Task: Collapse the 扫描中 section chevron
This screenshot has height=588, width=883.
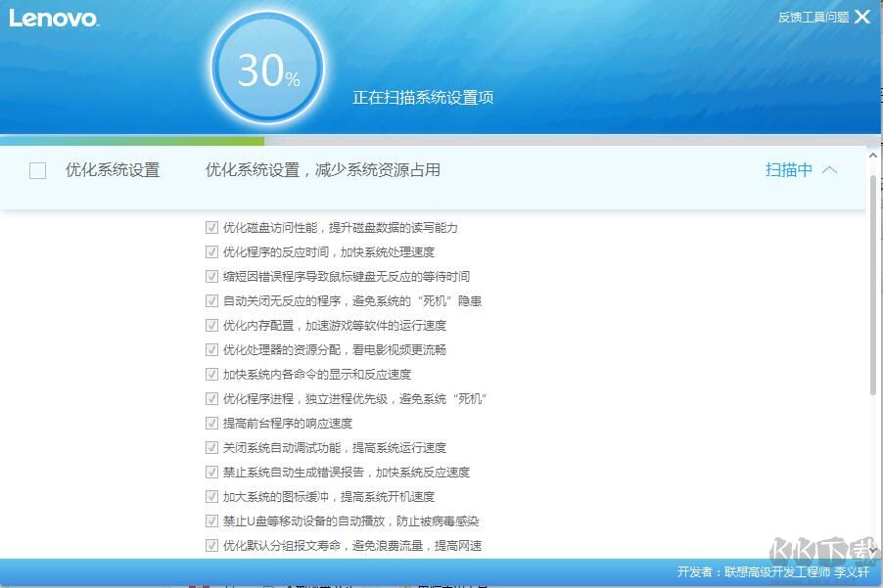Action: point(827,168)
